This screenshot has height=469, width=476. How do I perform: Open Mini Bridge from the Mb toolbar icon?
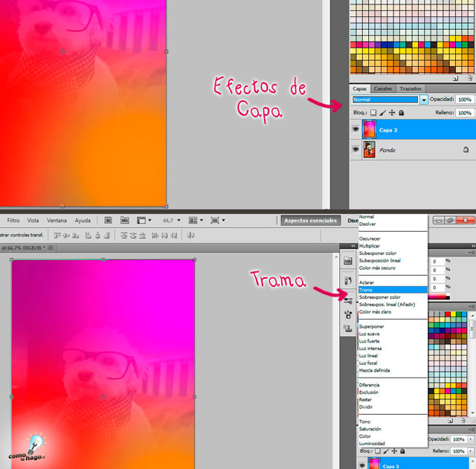[124, 220]
